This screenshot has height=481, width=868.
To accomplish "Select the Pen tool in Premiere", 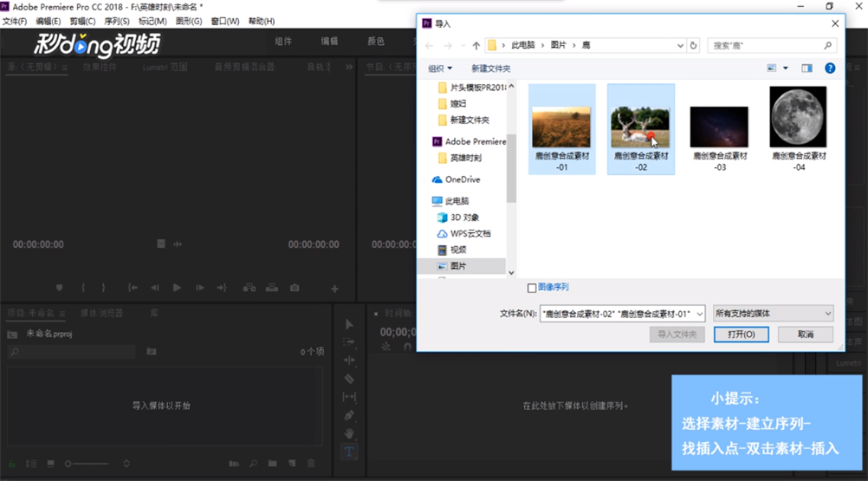I will 349,415.
